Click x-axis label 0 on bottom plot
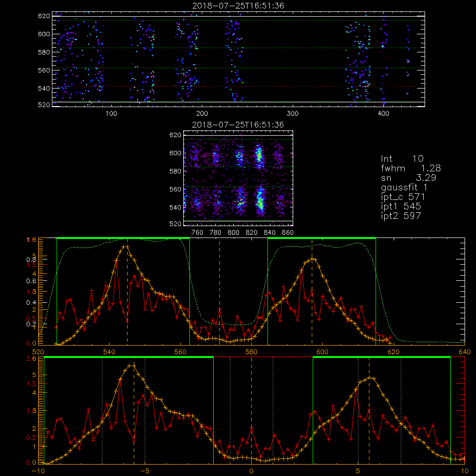Viewport: 476px width, 476px height. pos(251,471)
